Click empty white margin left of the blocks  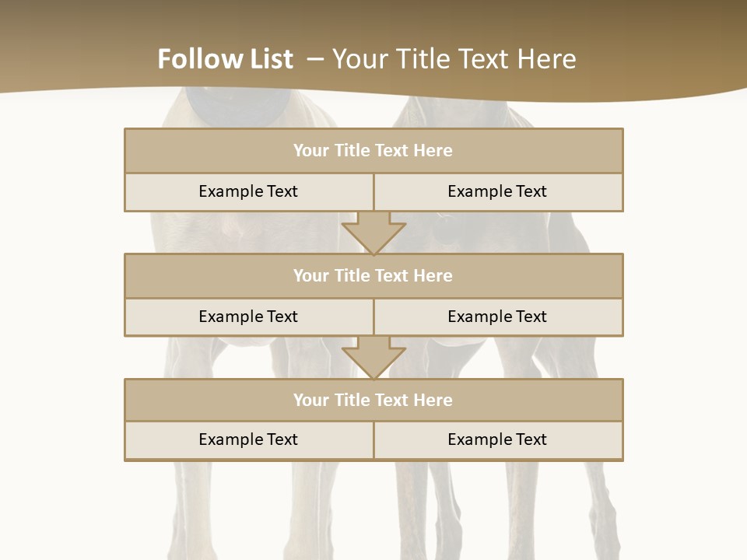(62, 311)
